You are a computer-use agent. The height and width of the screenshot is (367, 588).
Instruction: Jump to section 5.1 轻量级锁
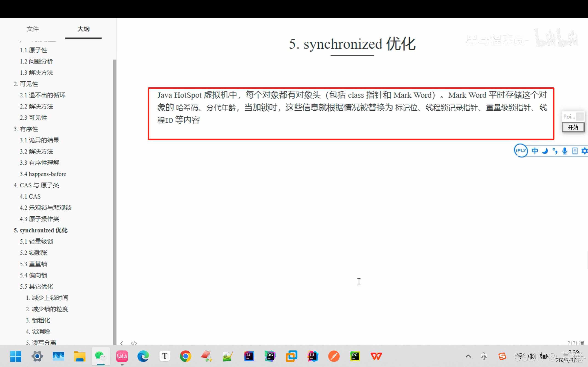[36, 241]
